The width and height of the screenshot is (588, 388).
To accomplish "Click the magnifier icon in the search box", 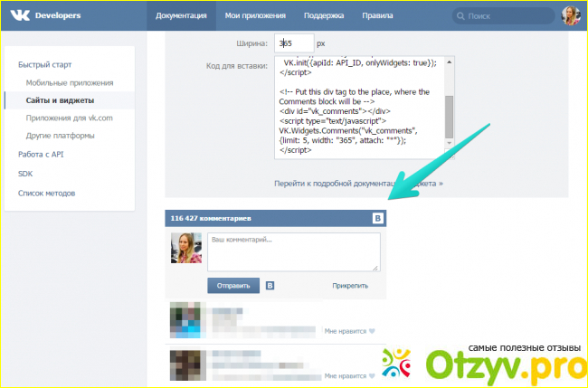I will coord(461,16).
